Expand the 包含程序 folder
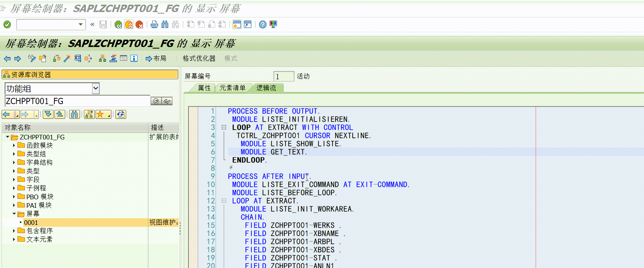This screenshot has width=644, height=268. [x=14, y=231]
